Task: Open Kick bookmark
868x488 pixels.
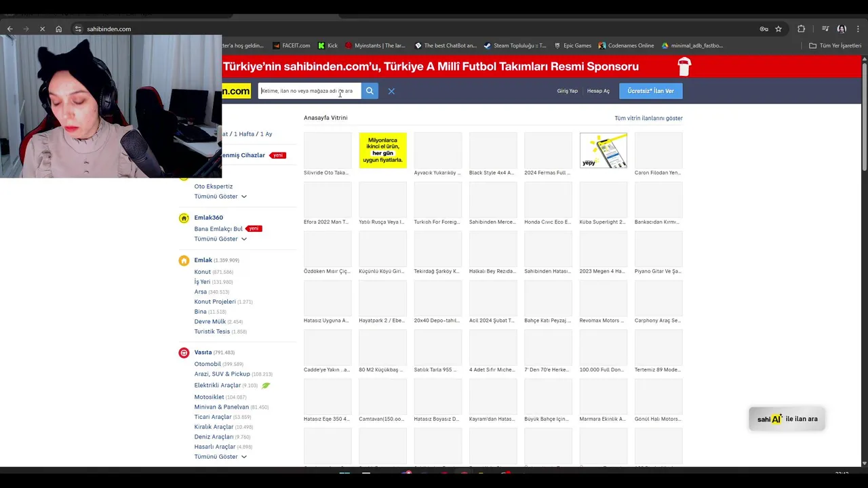Action: pyautogui.click(x=328, y=45)
